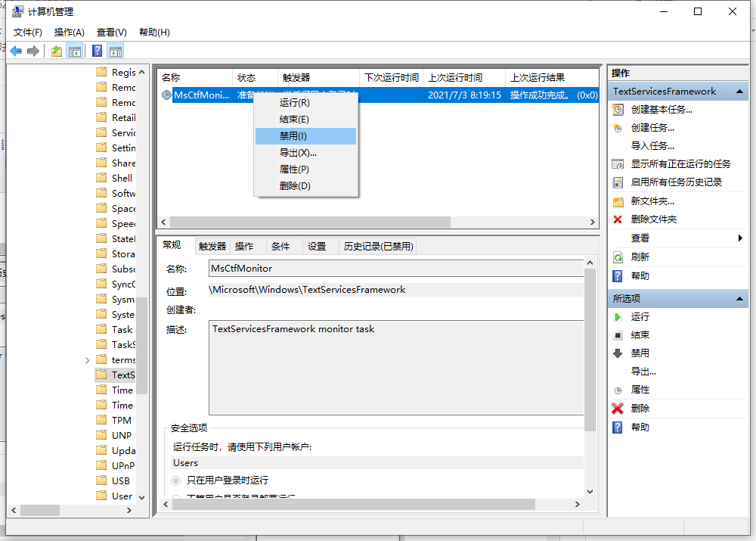Click the forward navigation arrow
The width and height of the screenshot is (756, 541).
(33, 51)
